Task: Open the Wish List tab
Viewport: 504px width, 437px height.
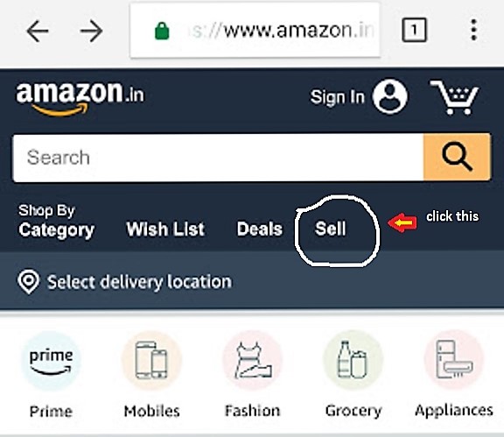Action: point(165,229)
